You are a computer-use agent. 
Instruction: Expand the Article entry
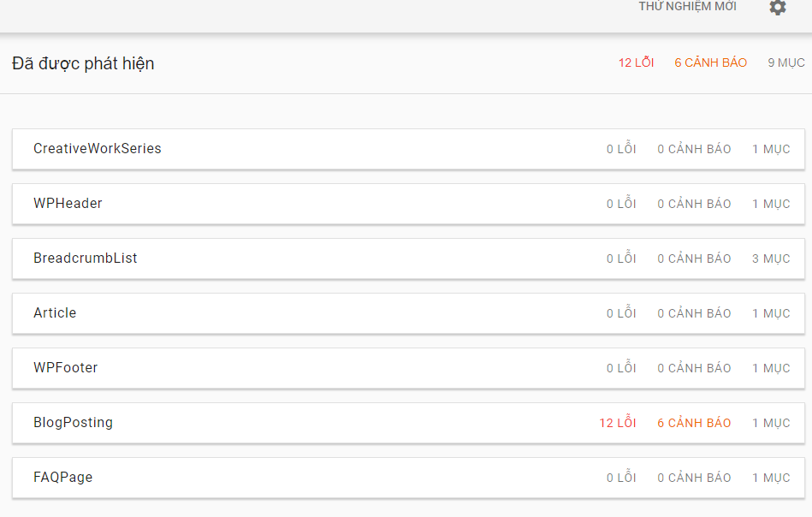coord(408,313)
